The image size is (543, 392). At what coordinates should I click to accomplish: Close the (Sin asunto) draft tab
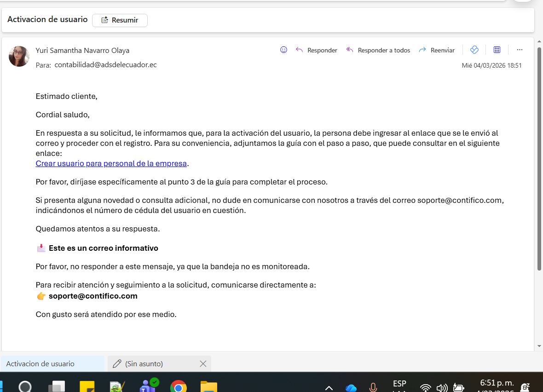coord(203,363)
